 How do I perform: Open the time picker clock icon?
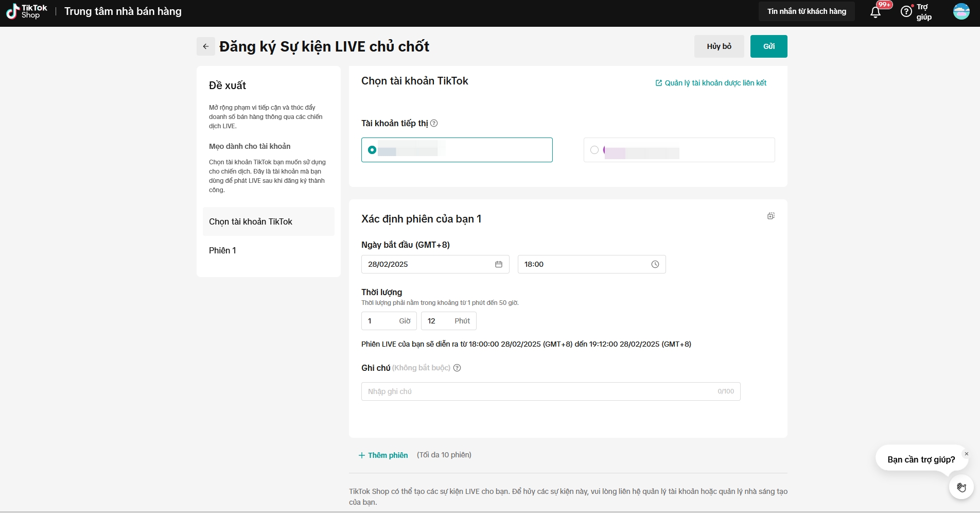pos(655,264)
